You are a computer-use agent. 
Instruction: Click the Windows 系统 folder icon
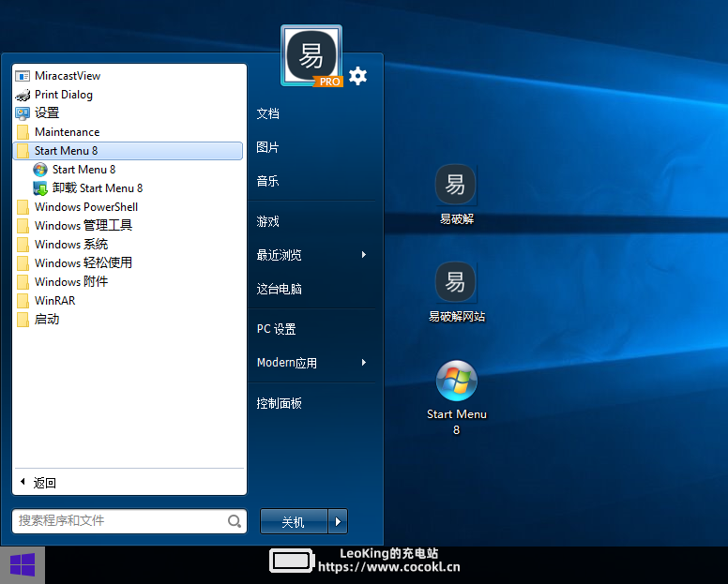point(23,245)
